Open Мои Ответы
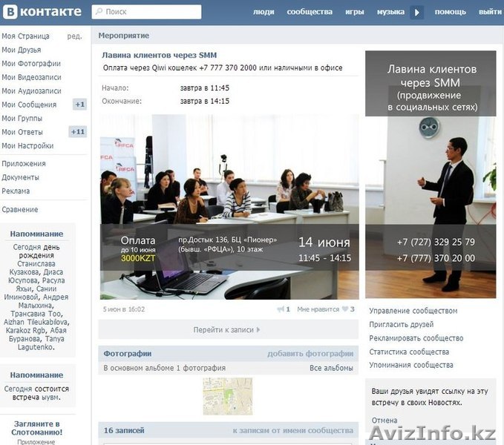The width and height of the screenshot is (504, 445). [22, 132]
